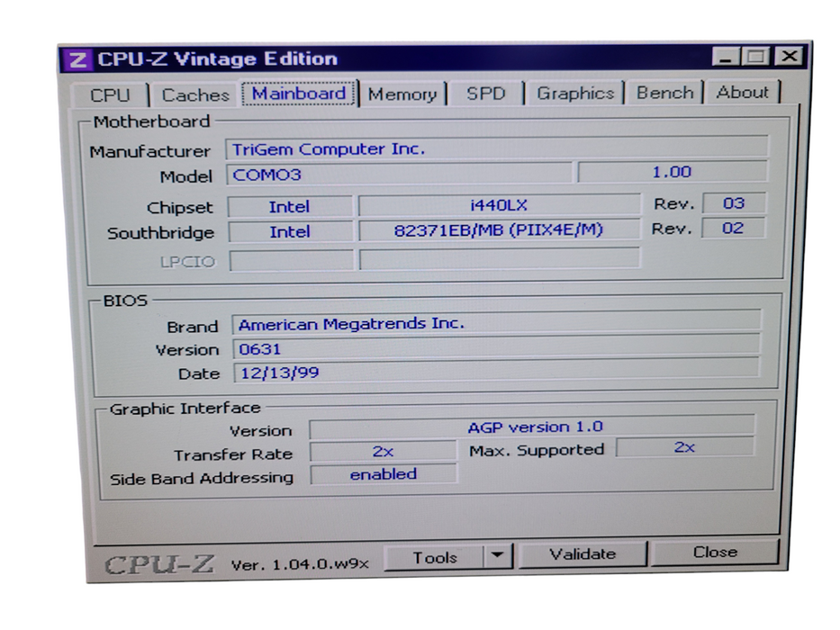
Task: Click the Chipset vendor Intel field
Action: pyautogui.click(x=290, y=206)
